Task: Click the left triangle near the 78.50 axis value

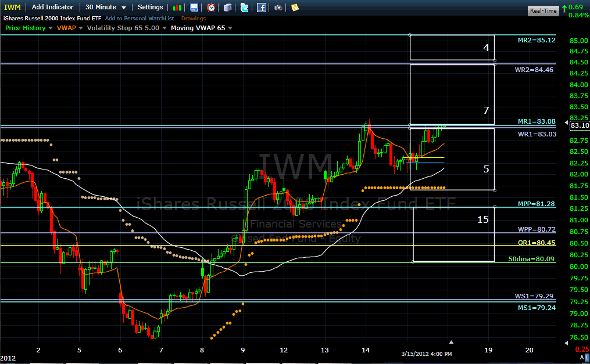Action: click(566, 343)
